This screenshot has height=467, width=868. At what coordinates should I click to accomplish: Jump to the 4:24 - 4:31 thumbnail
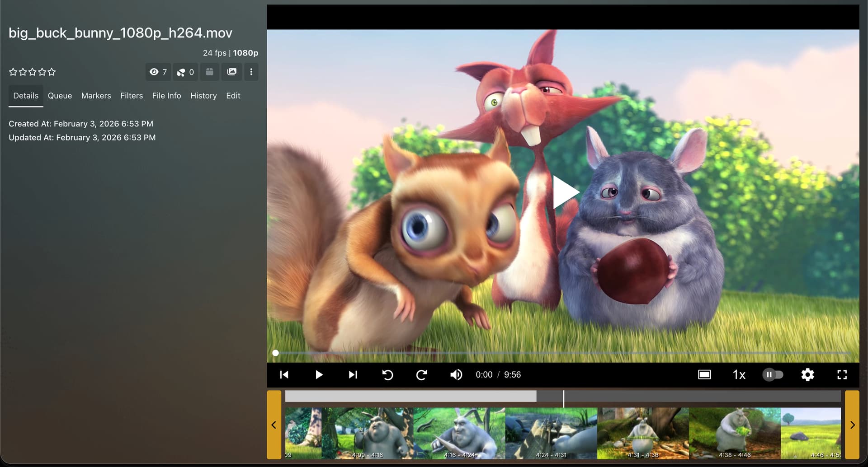551,433
